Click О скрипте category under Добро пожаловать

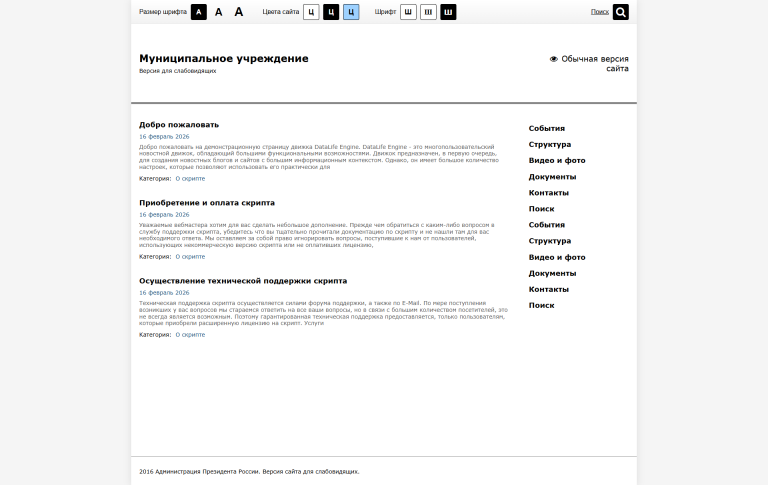pos(190,178)
